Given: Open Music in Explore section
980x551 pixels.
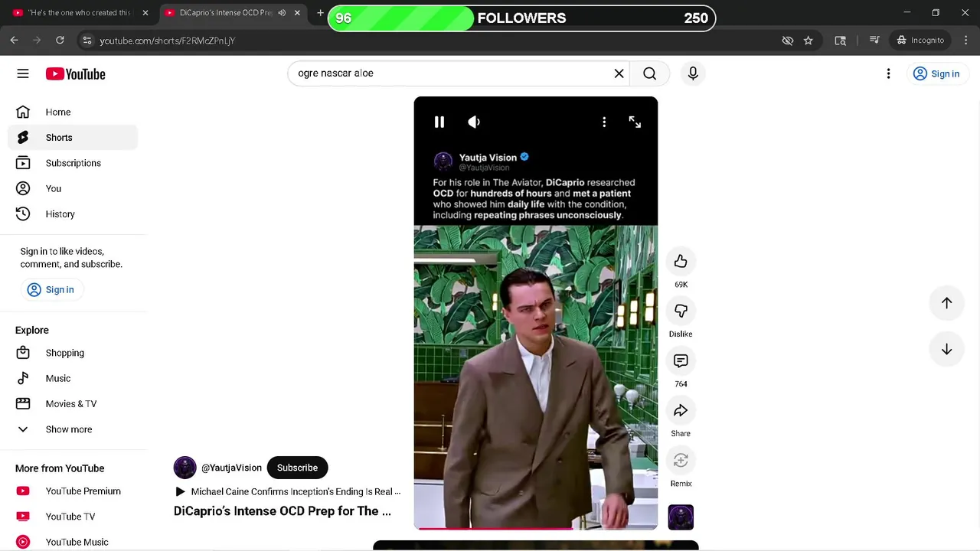Looking at the screenshot, I should [73, 378].
